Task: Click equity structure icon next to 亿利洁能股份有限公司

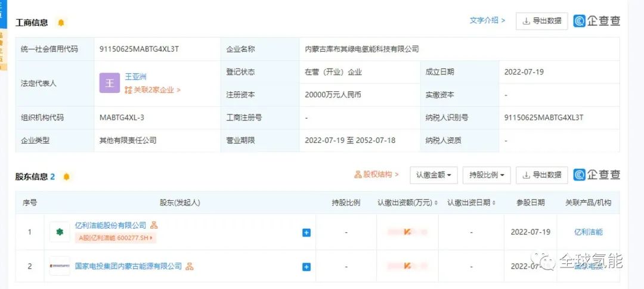Action: pyautogui.click(x=154, y=225)
